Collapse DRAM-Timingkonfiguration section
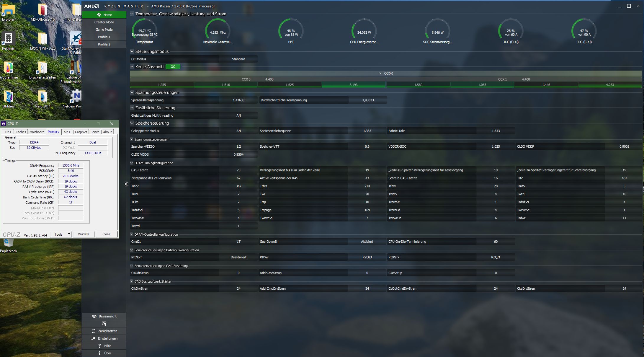This screenshot has width=644, height=357. (132, 163)
